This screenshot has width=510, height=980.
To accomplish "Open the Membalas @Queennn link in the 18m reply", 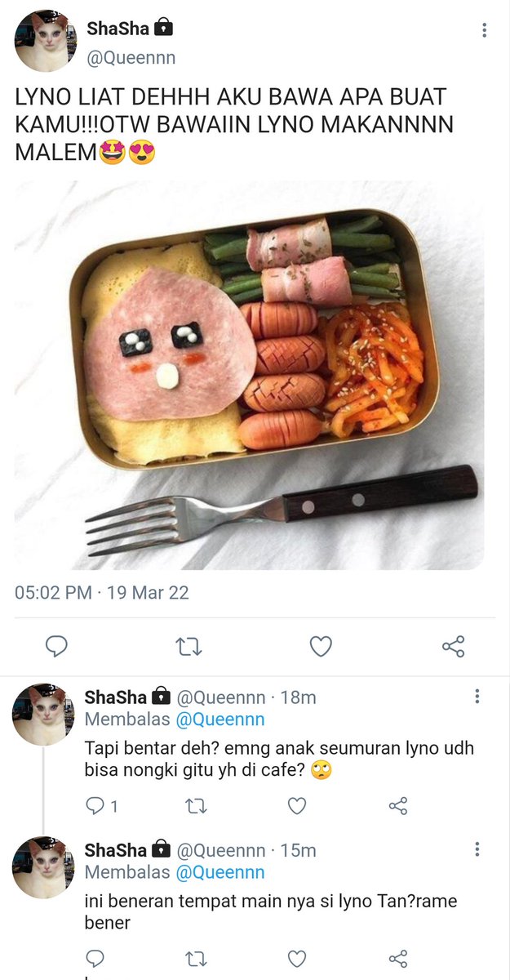I will tap(175, 719).
